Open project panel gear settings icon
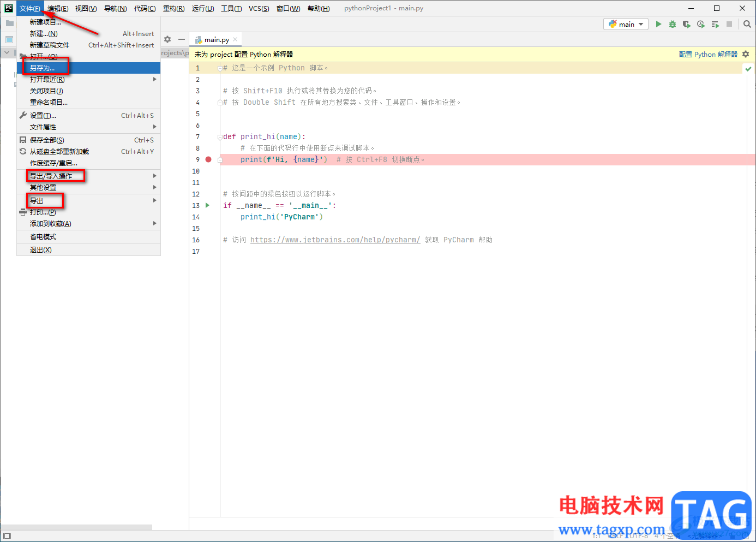 [167, 39]
